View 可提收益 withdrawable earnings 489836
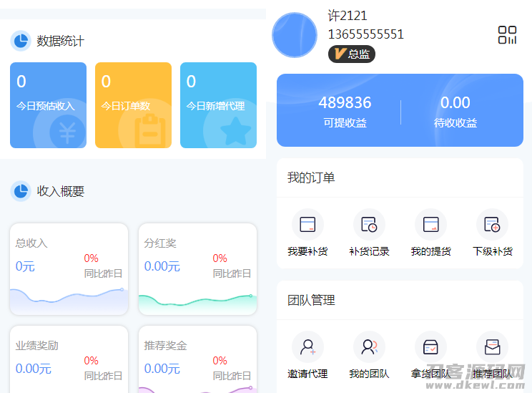The width and height of the screenshot is (532, 393). pos(345,111)
